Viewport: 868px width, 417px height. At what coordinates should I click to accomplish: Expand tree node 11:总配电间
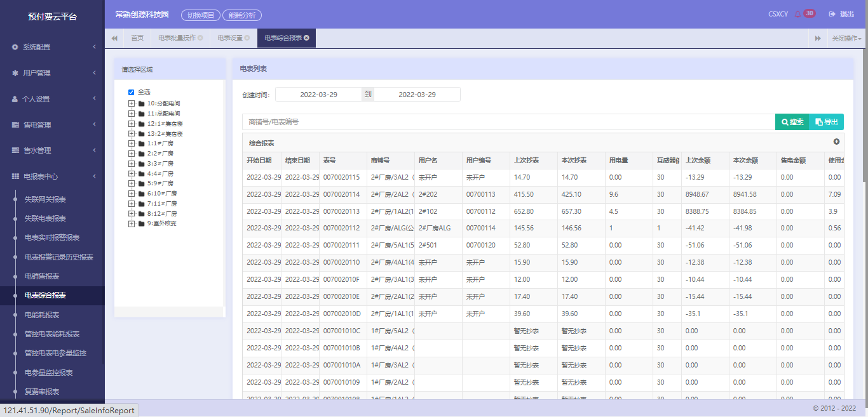coord(132,114)
